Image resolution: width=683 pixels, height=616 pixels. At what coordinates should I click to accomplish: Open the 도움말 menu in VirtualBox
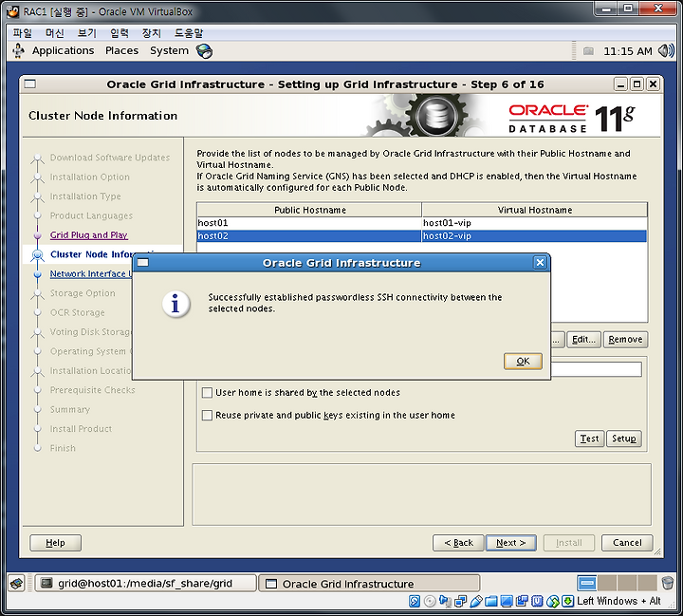(189, 32)
